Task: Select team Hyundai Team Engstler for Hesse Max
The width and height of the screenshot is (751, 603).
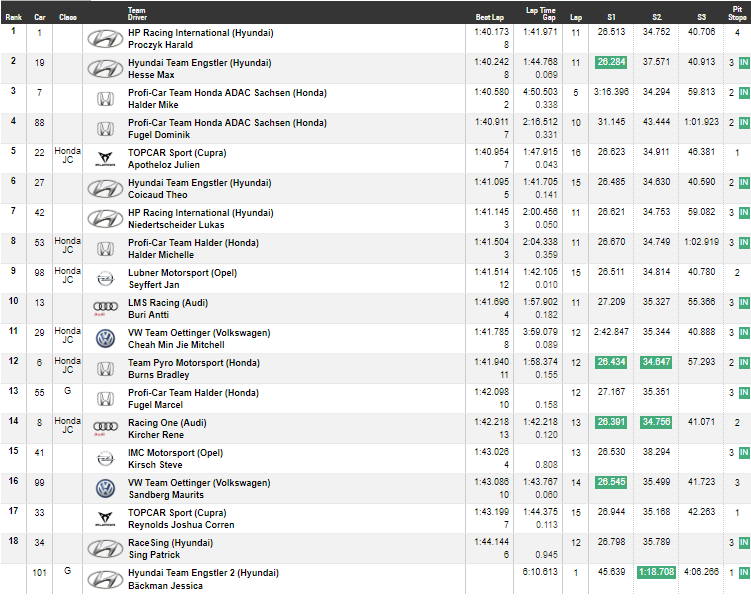Action: pyautogui.click(x=199, y=63)
